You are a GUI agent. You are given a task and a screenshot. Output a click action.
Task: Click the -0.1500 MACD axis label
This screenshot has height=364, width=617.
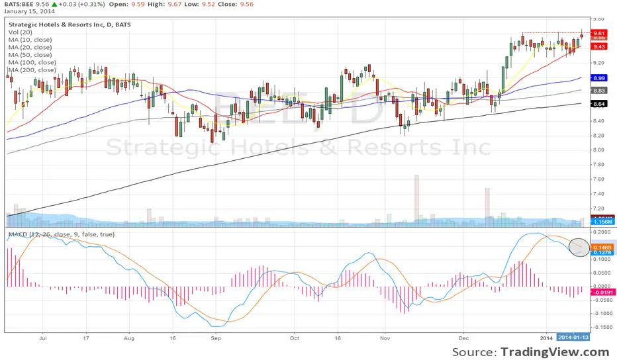(x=602, y=328)
